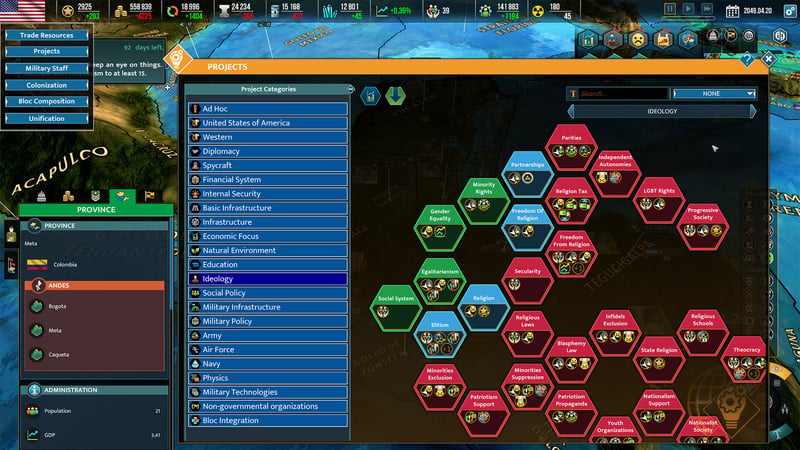Click the green download arrow hexagon
This screenshot has height=450, width=800.
tap(395, 95)
